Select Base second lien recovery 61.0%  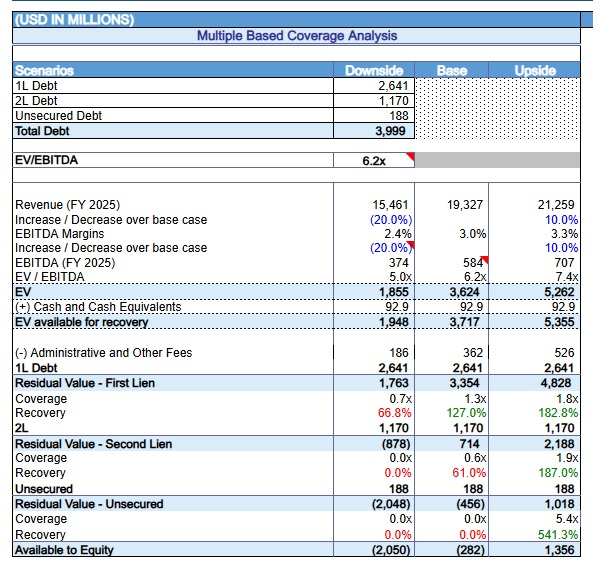point(469,473)
